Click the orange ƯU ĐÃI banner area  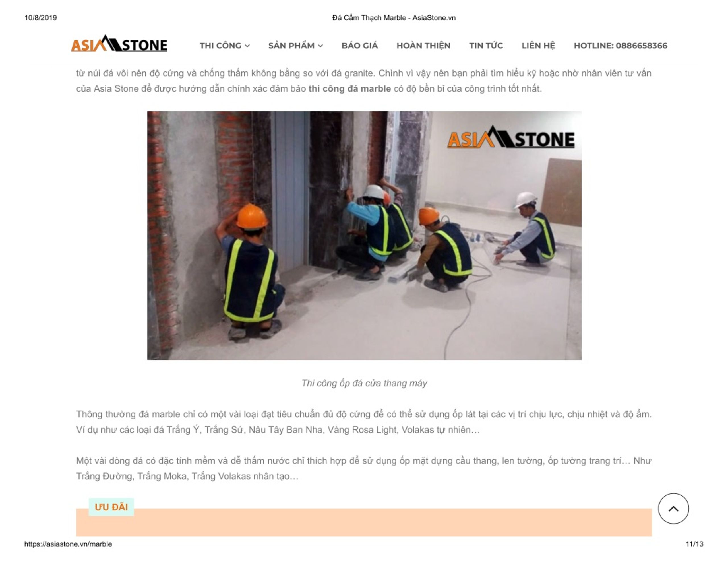coord(364,522)
